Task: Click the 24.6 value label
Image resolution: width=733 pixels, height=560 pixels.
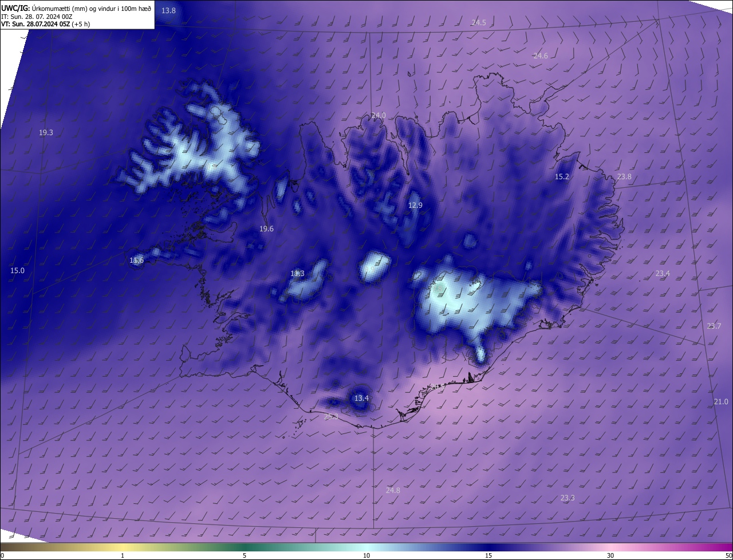Action: 541,56
